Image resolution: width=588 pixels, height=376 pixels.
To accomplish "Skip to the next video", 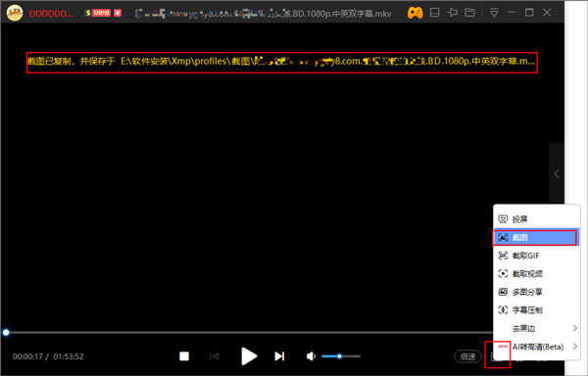I will click(279, 356).
